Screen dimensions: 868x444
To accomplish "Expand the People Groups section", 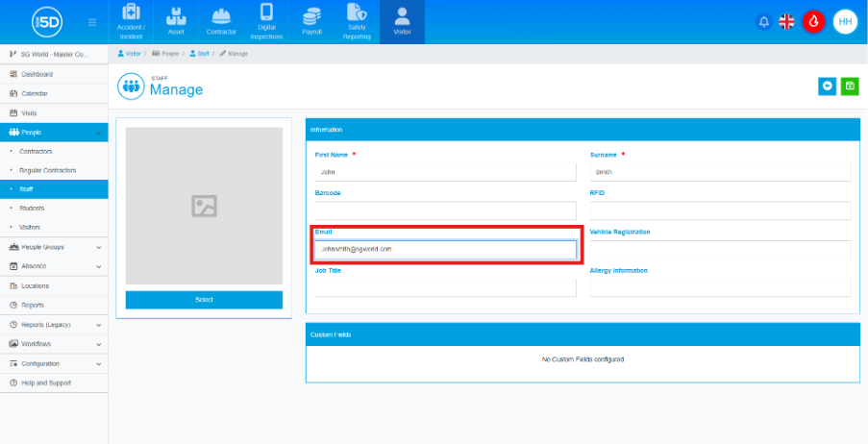I will coord(54,247).
